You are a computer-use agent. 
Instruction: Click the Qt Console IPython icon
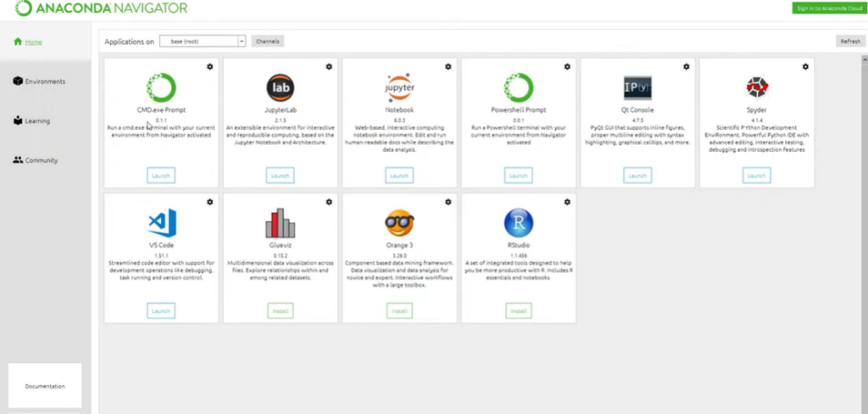click(x=637, y=87)
